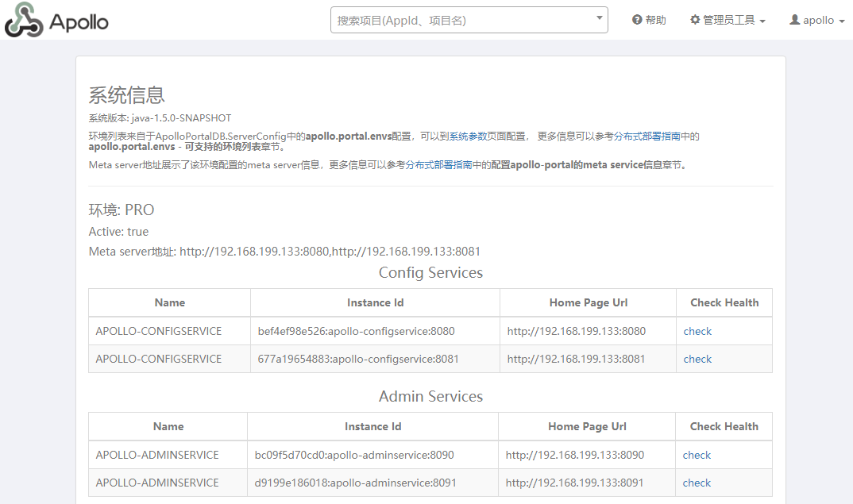Click the apollo user avatar icon
853x504 pixels.
[x=794, y=20]
